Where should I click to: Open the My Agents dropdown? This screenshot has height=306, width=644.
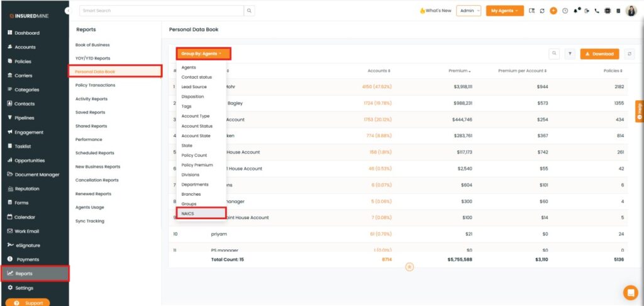[504, 11]
